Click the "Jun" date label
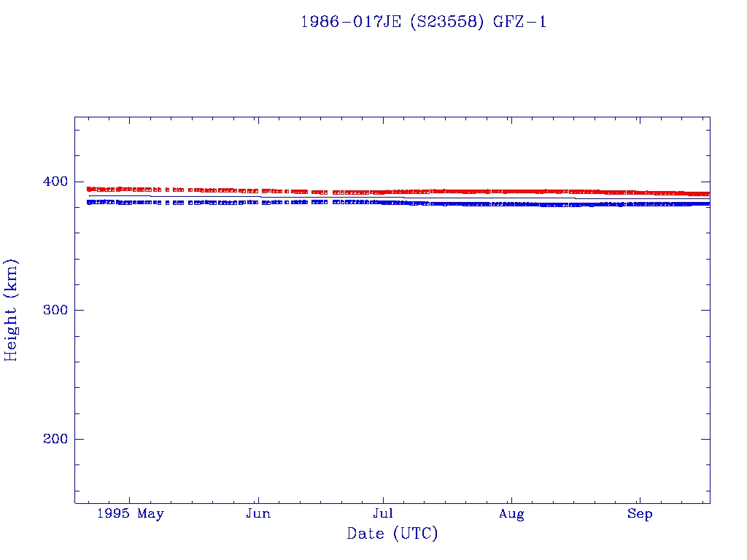This screenshot has height=560, width=747. click(x=258, y=514)
